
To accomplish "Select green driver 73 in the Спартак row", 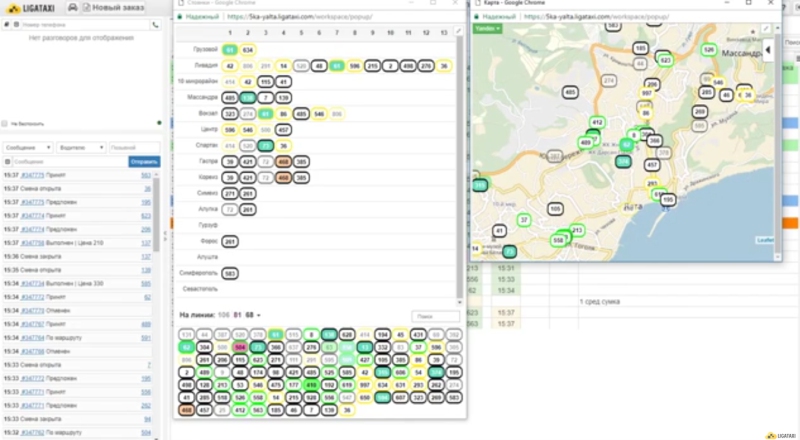I will point(265,145).
